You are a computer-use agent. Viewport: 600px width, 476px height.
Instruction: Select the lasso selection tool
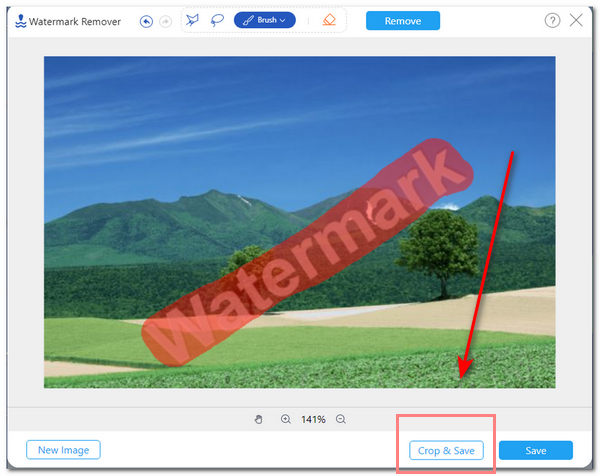pos(217,20)
